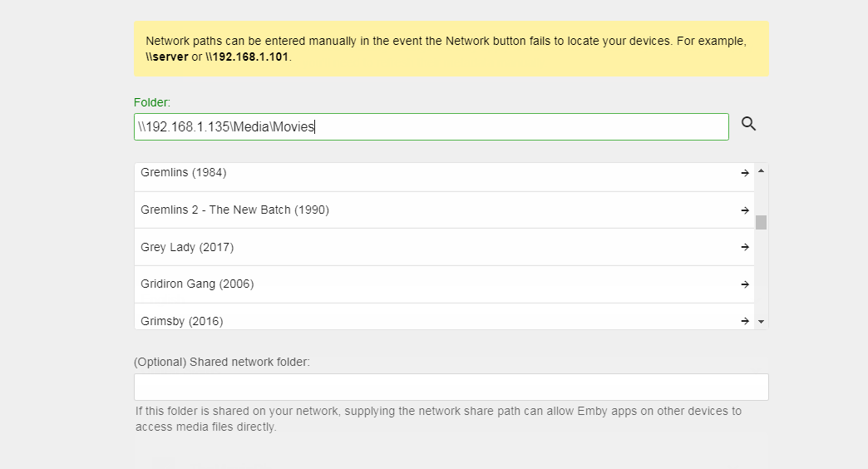Viewport: 868px width, 469px height.
Task: Click the arrow beside Gremlins 2 - The New Batch
Action: (x=745, y=210)
